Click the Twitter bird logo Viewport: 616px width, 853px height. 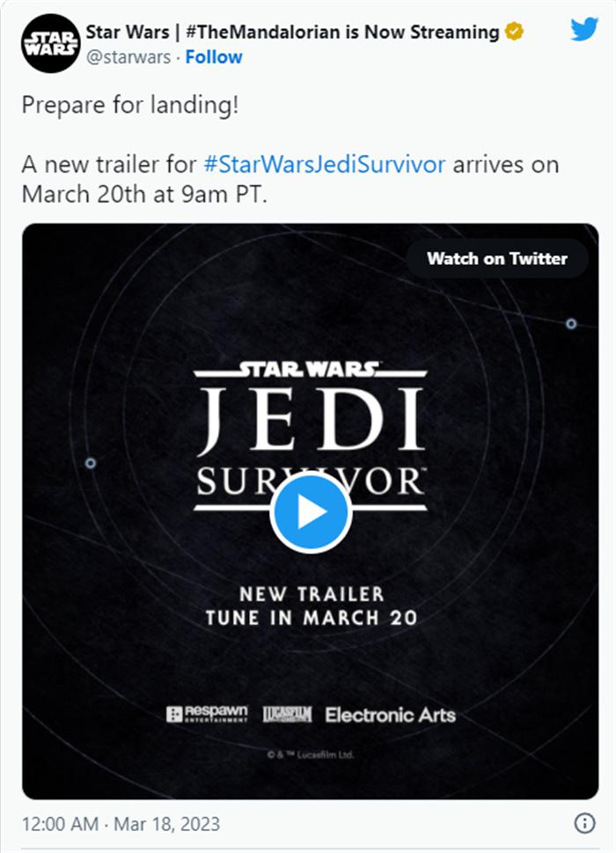584,29
